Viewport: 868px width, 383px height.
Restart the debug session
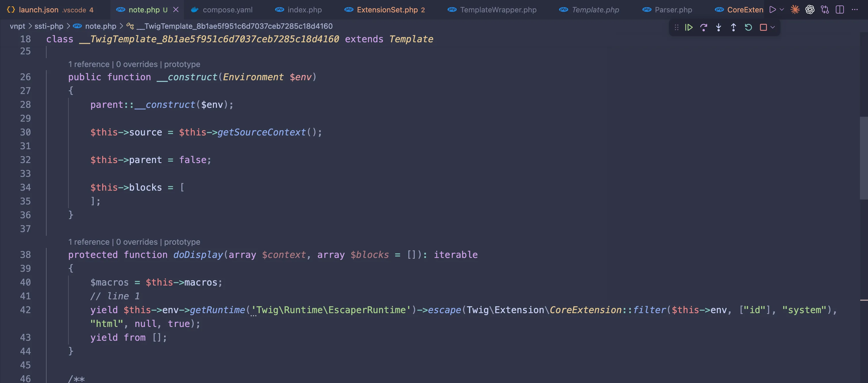coord(748,27)
